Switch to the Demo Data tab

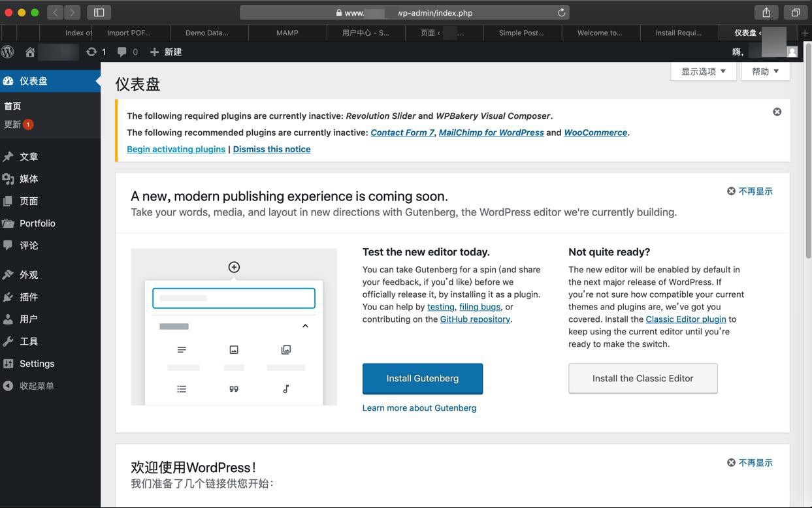point(209,33)
